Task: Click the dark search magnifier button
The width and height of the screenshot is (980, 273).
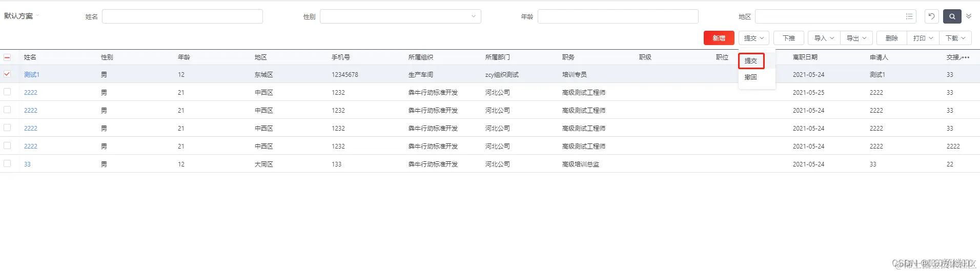Action: tap(952, 16)
